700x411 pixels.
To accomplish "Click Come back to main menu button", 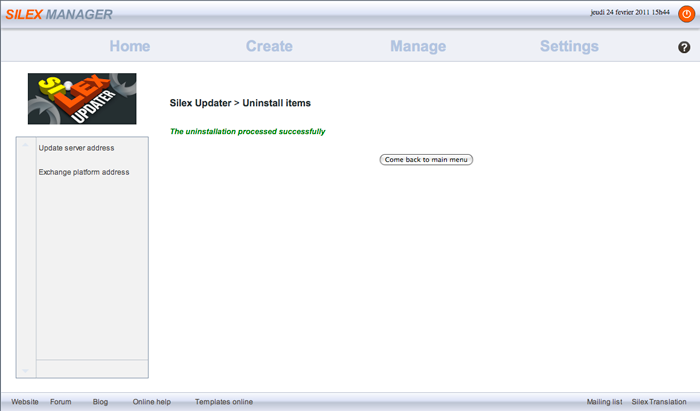I will (426, 159).
